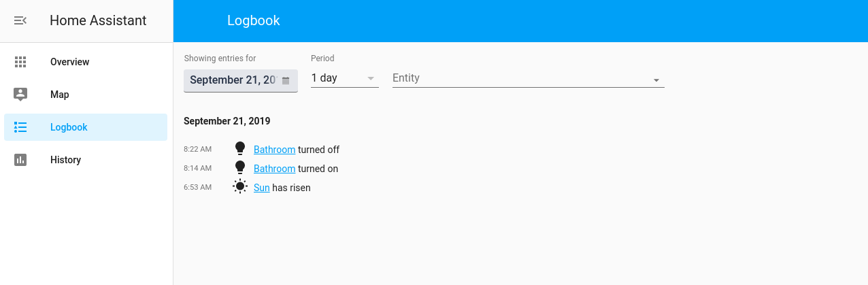Click the History chart icon

coord(20,160)
